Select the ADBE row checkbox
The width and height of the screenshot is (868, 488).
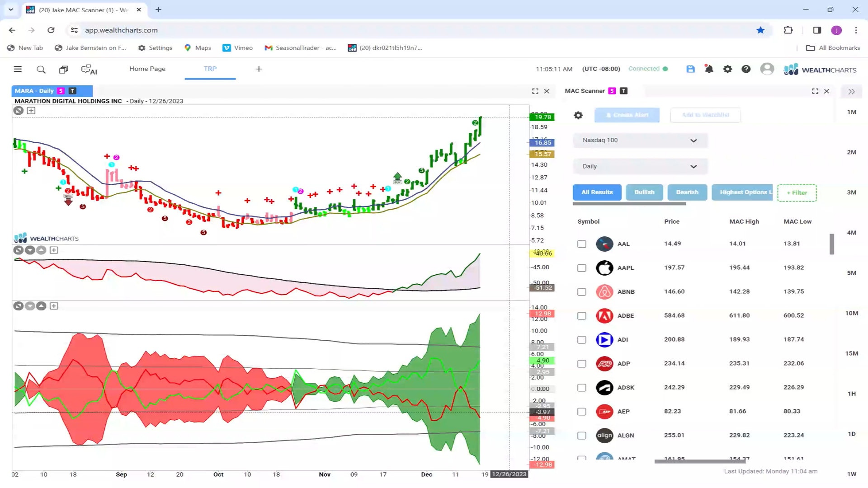582,316
